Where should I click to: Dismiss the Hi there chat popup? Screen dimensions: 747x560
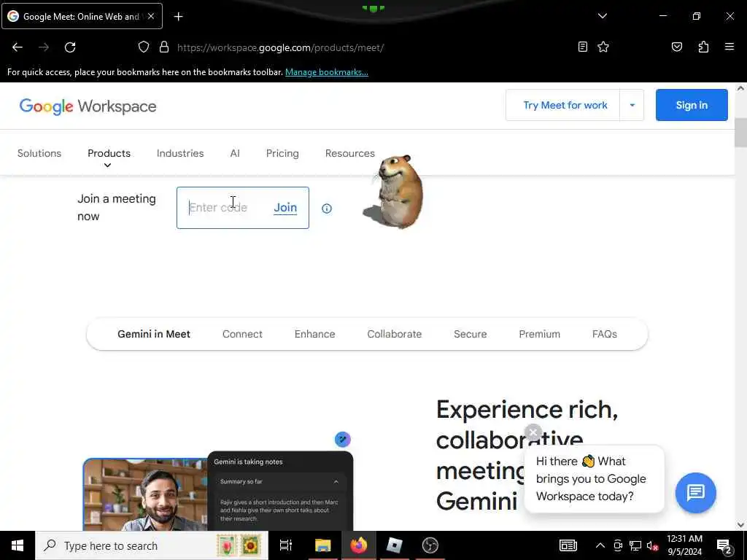pos(533,432)
